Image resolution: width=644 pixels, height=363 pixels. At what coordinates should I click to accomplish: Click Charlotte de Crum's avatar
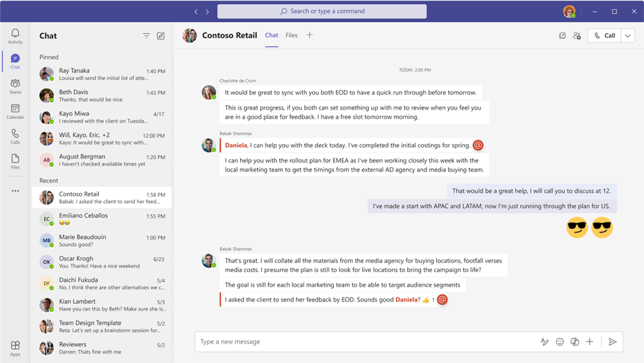[x=208, y=92]
